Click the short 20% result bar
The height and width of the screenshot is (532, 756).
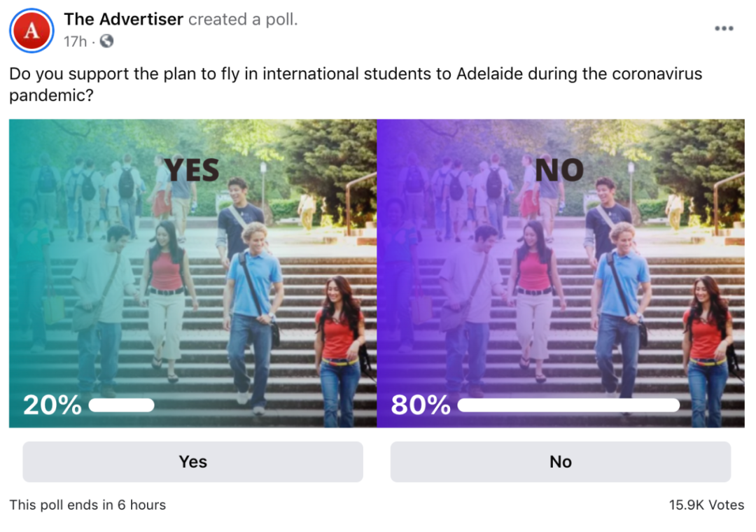122,405
